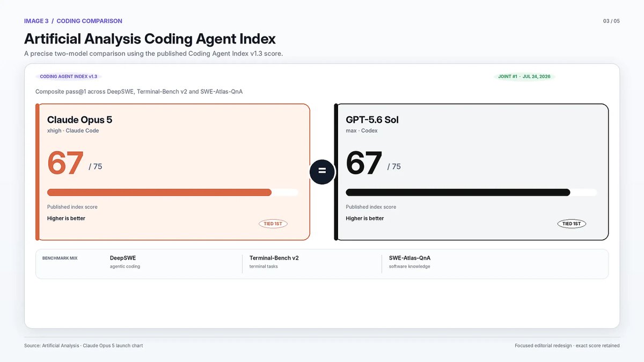Click the Focused editorial redesign footer note

click(567, 346)
